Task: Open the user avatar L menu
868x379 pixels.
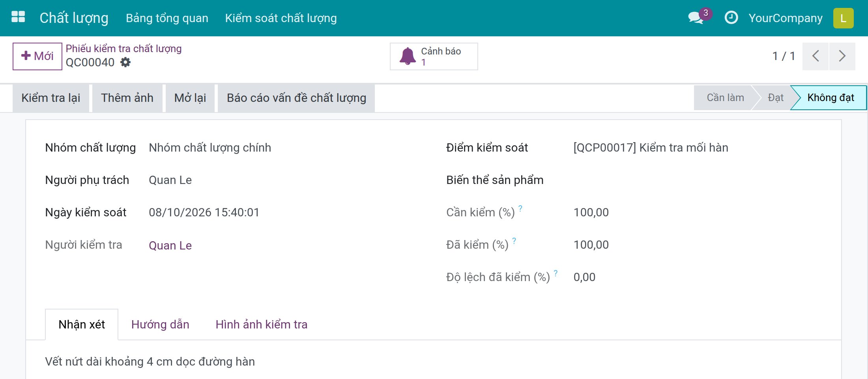Action: click(x=843, y=18)
